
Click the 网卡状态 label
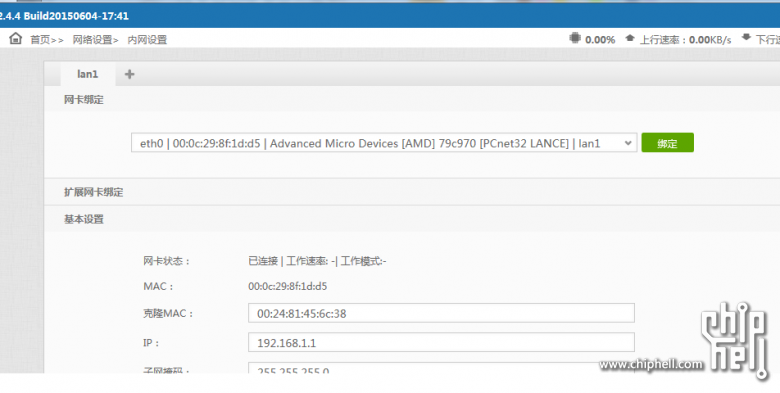[167, 261]
